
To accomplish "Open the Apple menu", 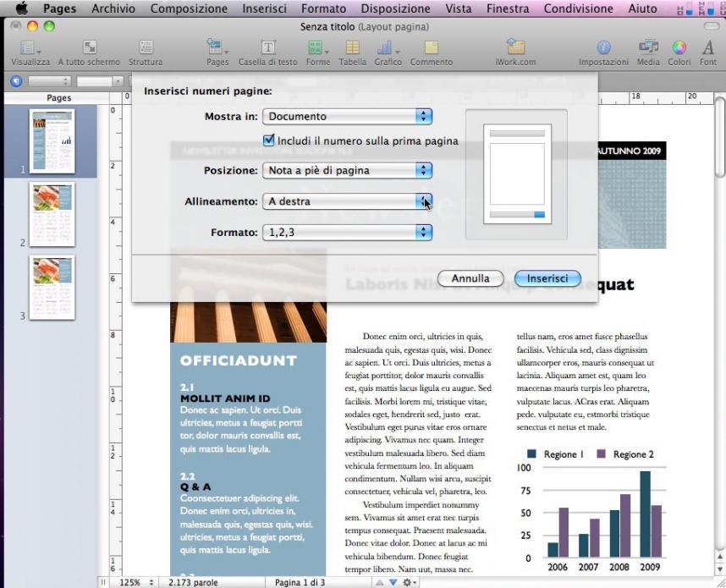I will pos(21,8).
